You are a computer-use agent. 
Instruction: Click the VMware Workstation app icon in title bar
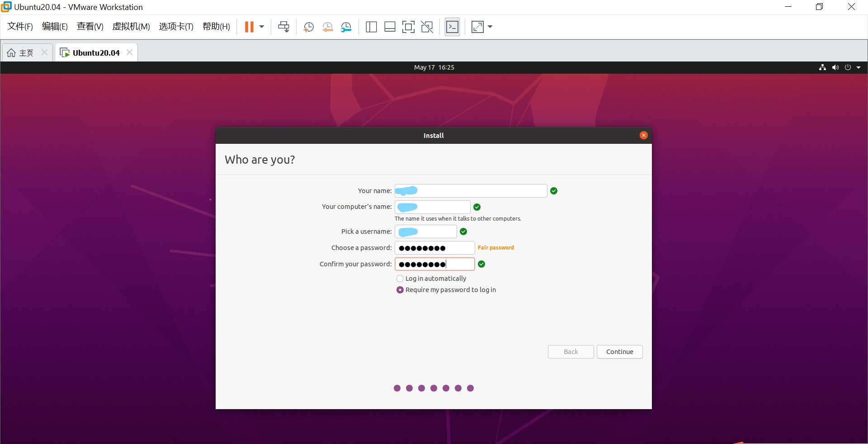point(6,7)
